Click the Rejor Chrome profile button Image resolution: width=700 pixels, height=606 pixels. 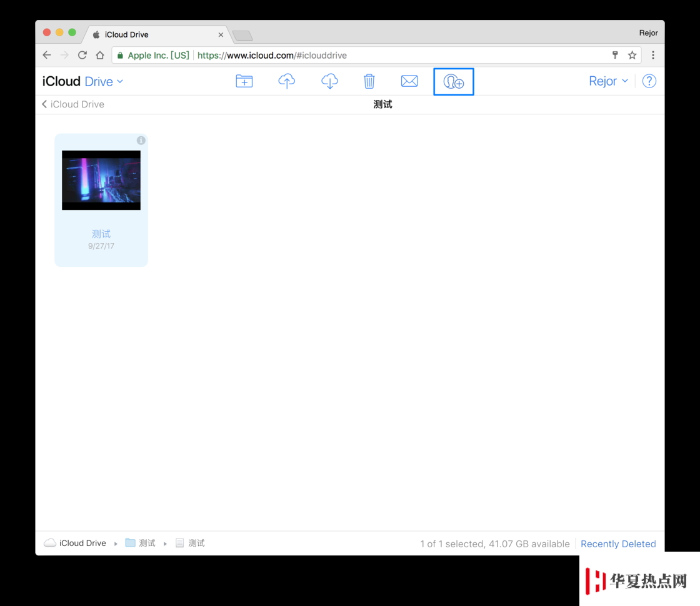coord(648,33)
